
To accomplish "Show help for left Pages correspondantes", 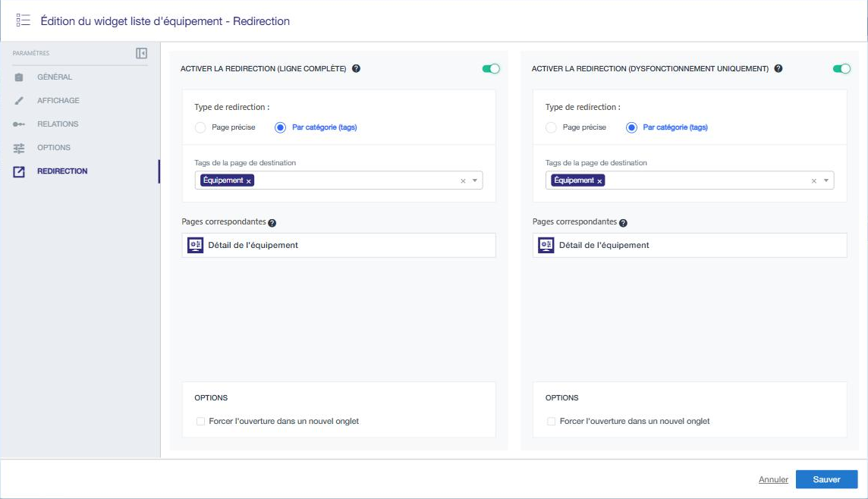I will point(272,223).
